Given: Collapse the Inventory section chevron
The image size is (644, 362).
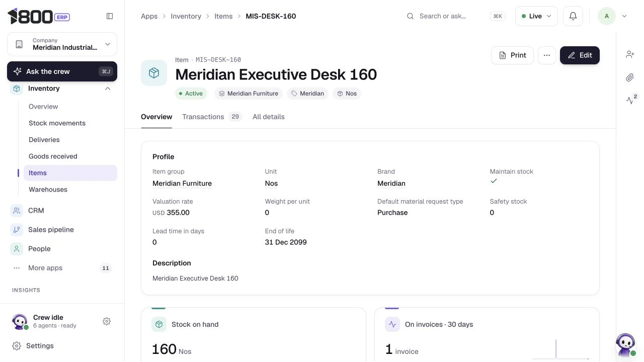Looking at the screenshot, I should tap(108, 88).
